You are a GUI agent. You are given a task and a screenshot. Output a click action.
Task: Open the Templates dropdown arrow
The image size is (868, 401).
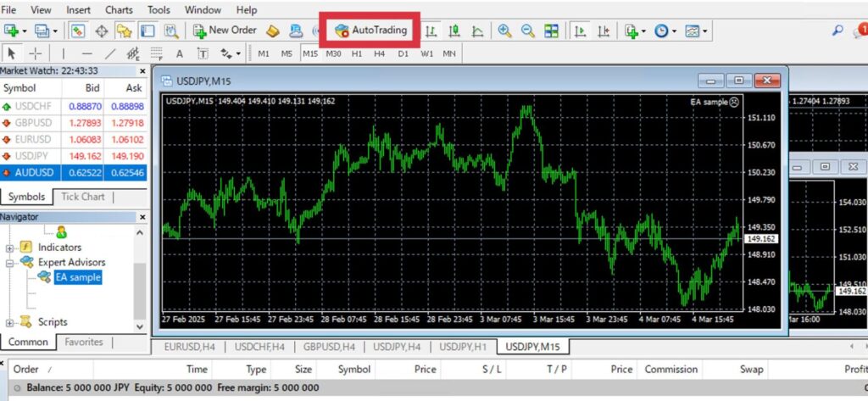tap(704, 31)
